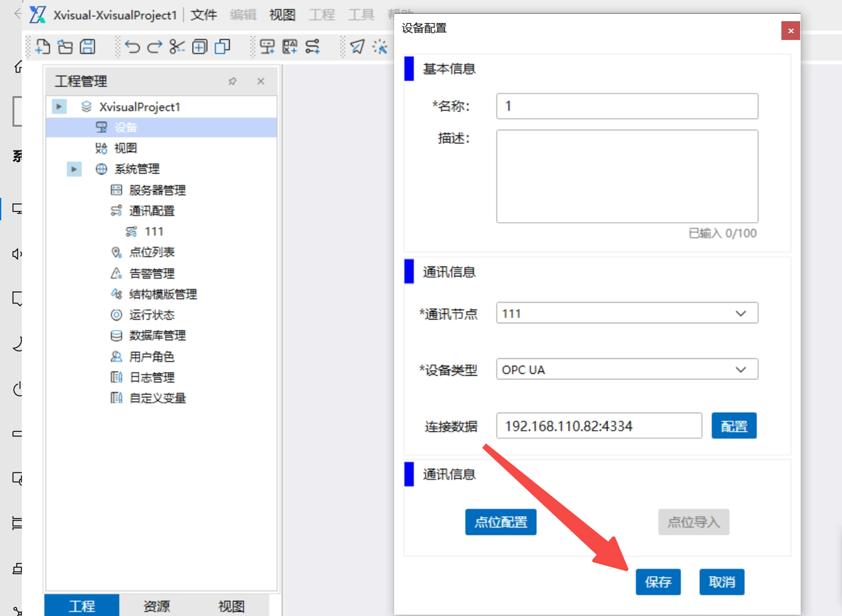The height and width of the screenshot is (616, 842).
Task: Open the 设备类型 dropdown showing OPC UA
Action: [x=627, y=369]
